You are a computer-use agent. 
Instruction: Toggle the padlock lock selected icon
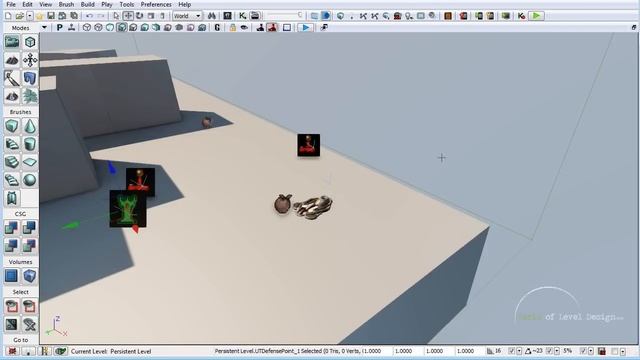point(233,28)
